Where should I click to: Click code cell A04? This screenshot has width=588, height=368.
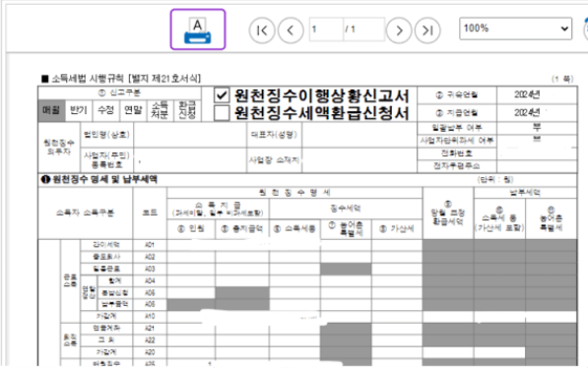pos(150,281)
